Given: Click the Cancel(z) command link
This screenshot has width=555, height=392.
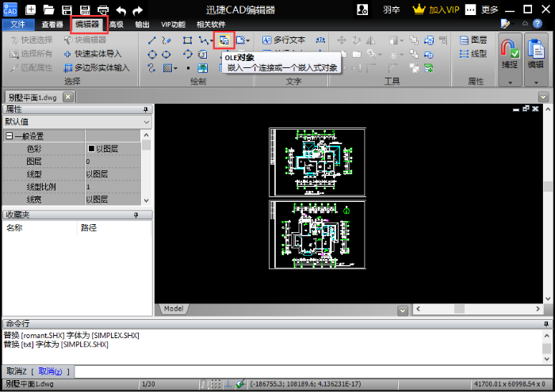Looking at the screenshot, I should point(50,371).
